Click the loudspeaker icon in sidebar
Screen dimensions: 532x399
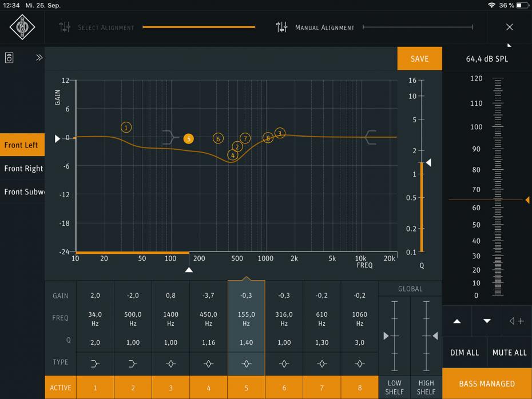(10, 58)
